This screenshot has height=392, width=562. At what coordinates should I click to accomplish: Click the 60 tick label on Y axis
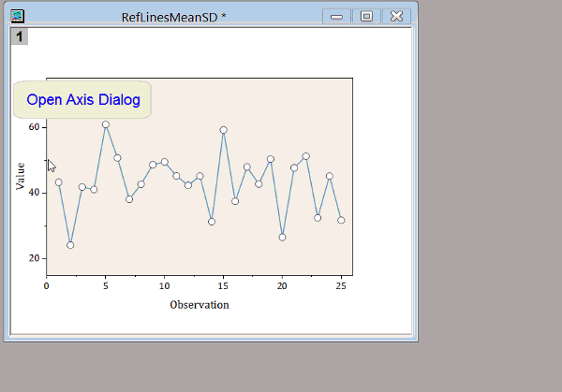tap(35, 127)
